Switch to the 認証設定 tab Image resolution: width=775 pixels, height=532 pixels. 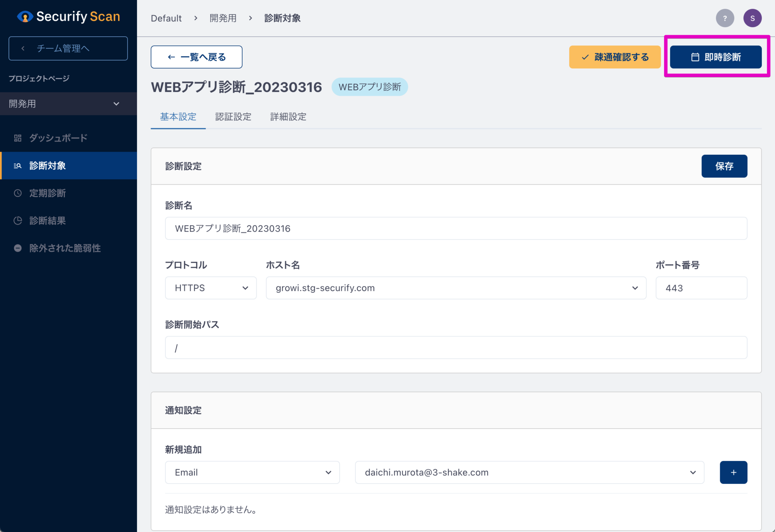pyautogui.click(x=233, y=117)
